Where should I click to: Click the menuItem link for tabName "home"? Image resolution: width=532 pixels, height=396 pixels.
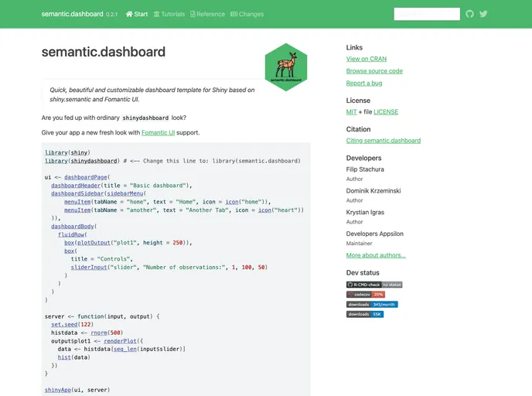tap(77, 202)
